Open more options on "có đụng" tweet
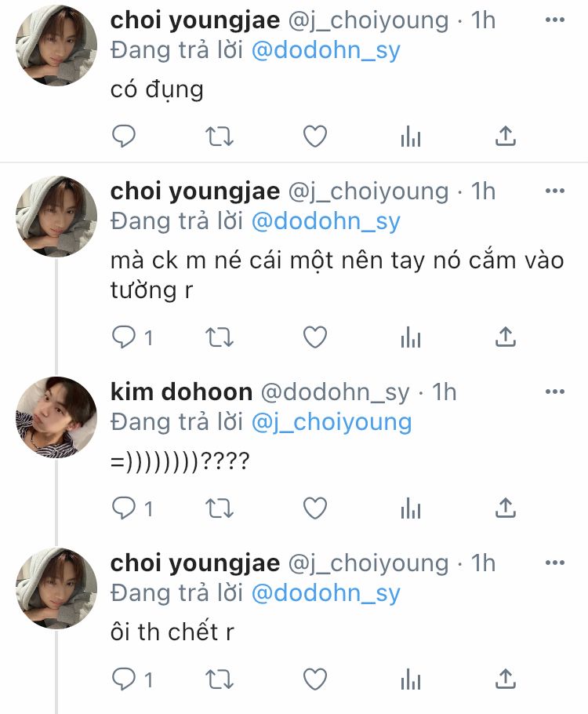Viewport: 588px width, 714px height. point(554,20)
